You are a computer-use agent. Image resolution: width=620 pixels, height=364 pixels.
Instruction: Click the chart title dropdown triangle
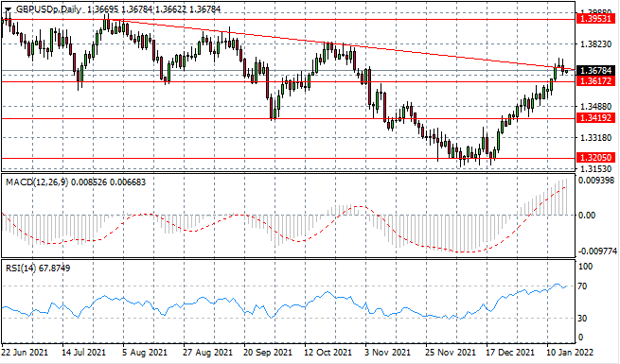8,9
